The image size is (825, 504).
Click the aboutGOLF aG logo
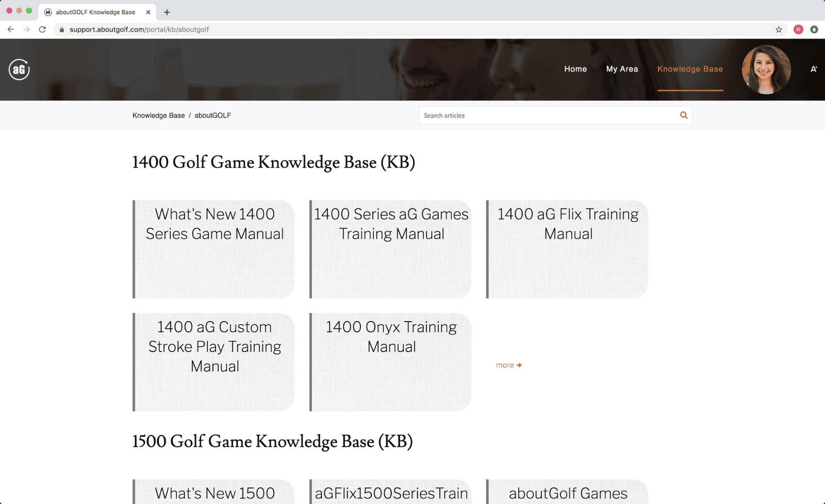click(x=19, y=70)
